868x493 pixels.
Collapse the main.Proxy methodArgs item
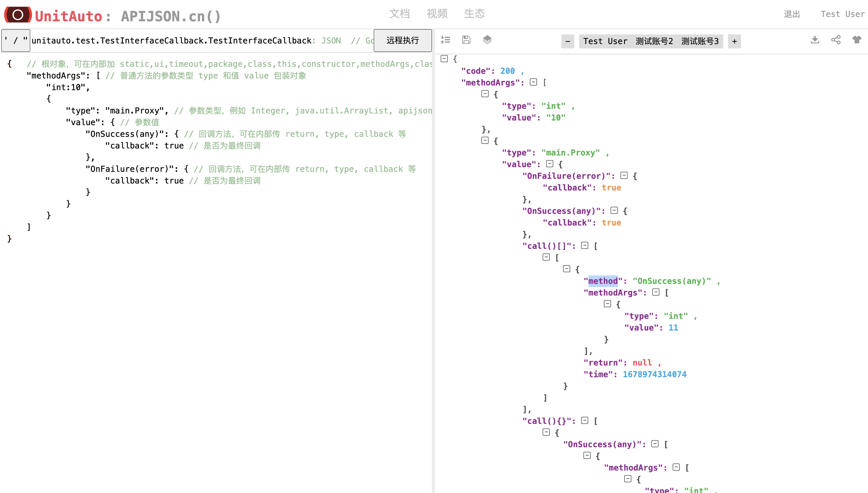tap(485, 141)
